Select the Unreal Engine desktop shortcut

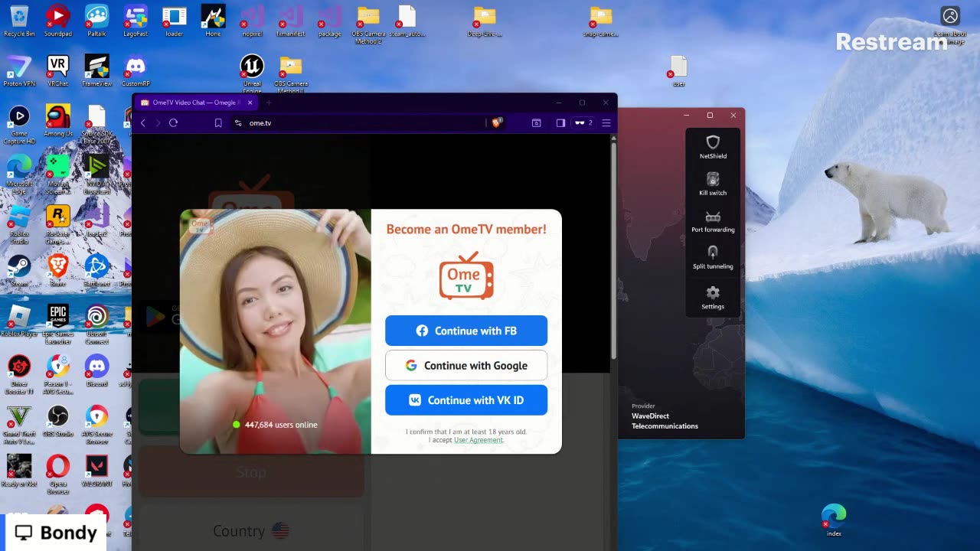(x=252, y=73)
